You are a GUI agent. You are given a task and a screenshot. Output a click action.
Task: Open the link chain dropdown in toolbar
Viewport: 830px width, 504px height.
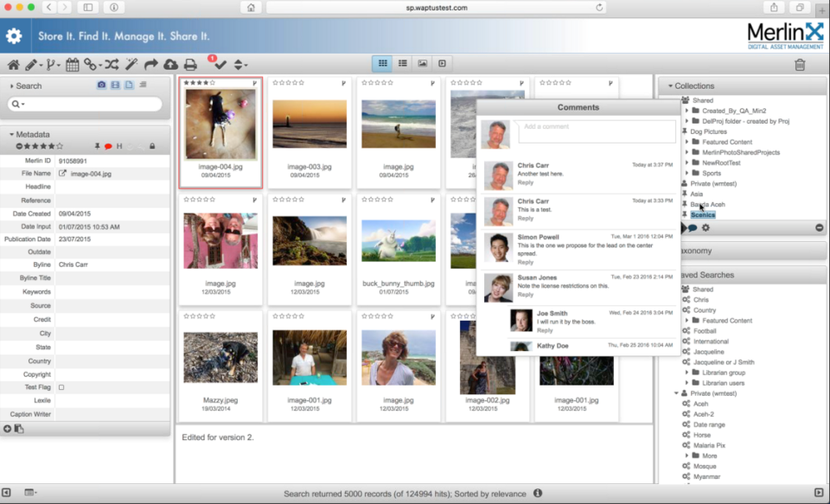tap(93, 65)
